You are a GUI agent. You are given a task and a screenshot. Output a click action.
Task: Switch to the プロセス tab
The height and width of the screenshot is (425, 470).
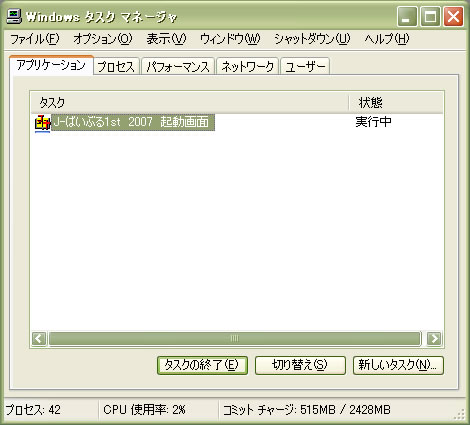[116, 67]
